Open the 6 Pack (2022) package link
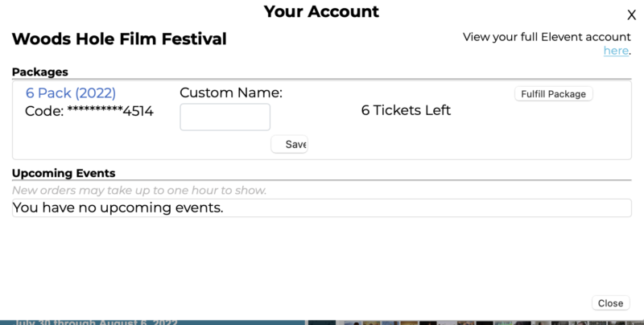 [x=71, y=93]
